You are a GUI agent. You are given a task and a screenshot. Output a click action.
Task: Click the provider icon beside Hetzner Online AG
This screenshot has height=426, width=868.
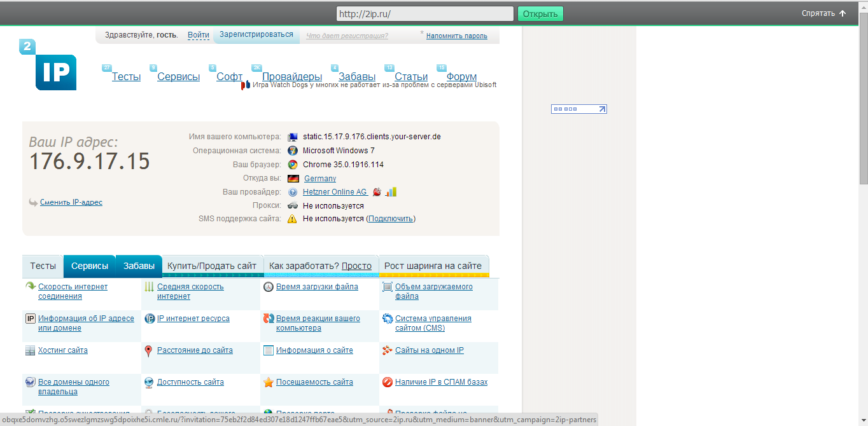coord(293,192)
